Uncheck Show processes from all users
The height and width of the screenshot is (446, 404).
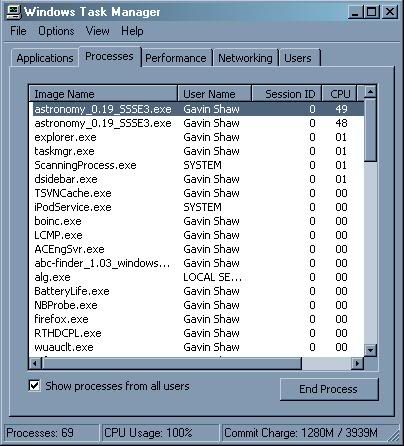[x=35, y=386]
